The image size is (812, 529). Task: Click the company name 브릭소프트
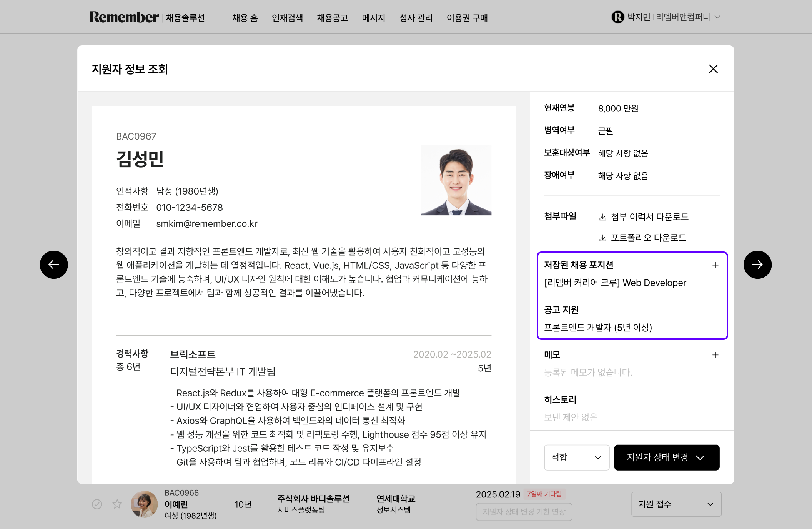point(193,354)
